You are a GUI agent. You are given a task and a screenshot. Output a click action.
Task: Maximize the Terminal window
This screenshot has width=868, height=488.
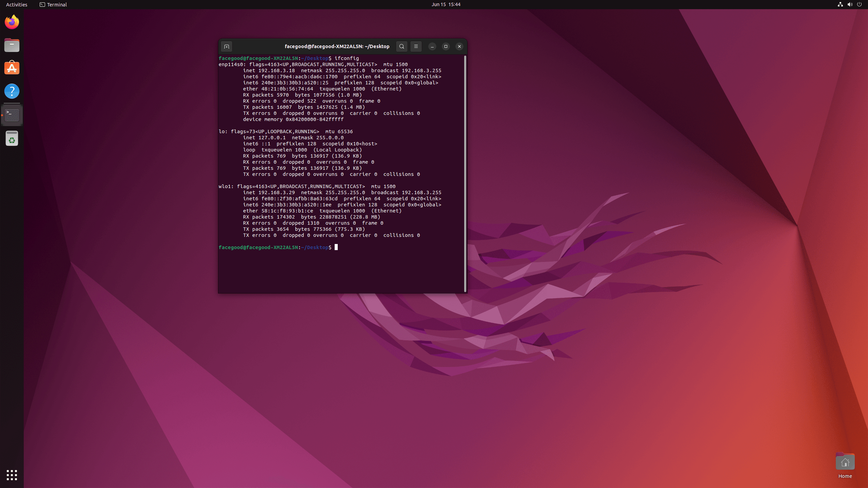coord(446,46)
